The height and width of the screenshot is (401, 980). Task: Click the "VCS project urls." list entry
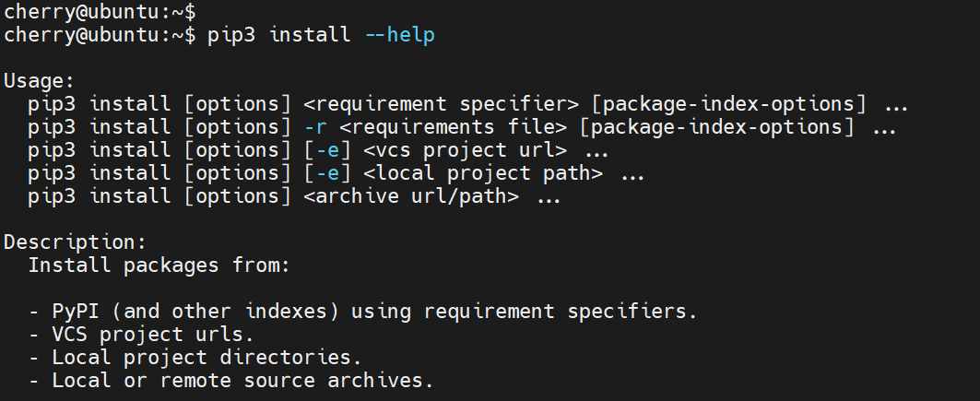tap(152, 335)
